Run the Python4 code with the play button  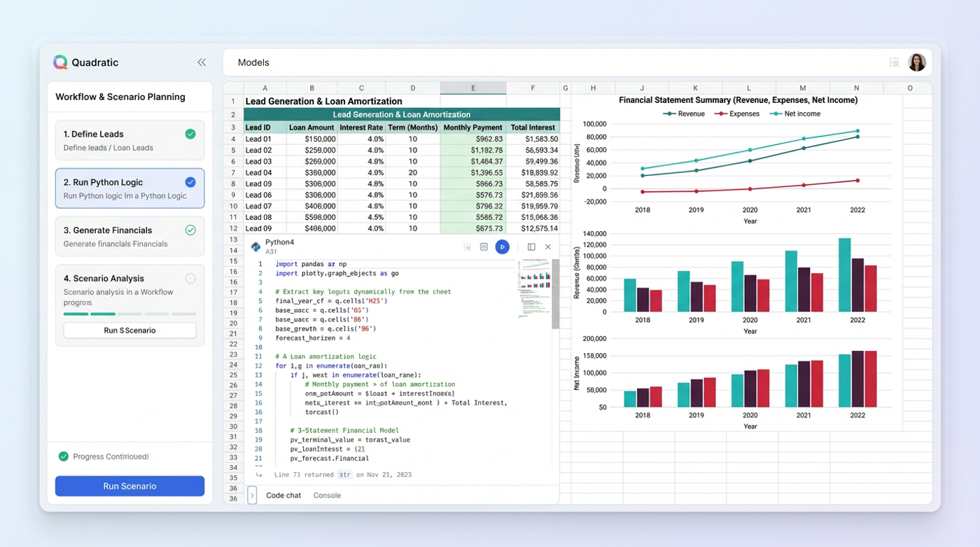(502, 247)
